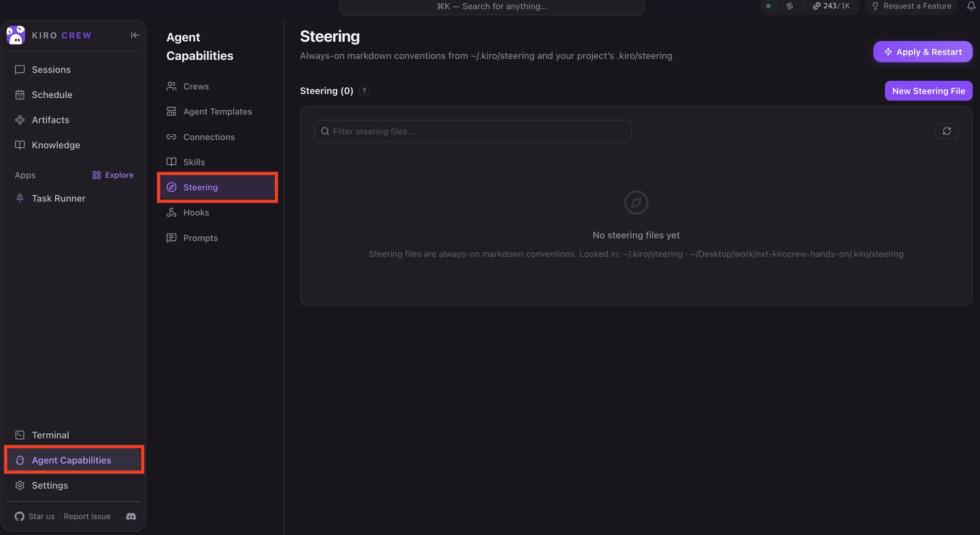This screenshot has width=980, height=535.
Task: Click the Agent Capabilities ghost icon
Action: click(x=20, y=460)
